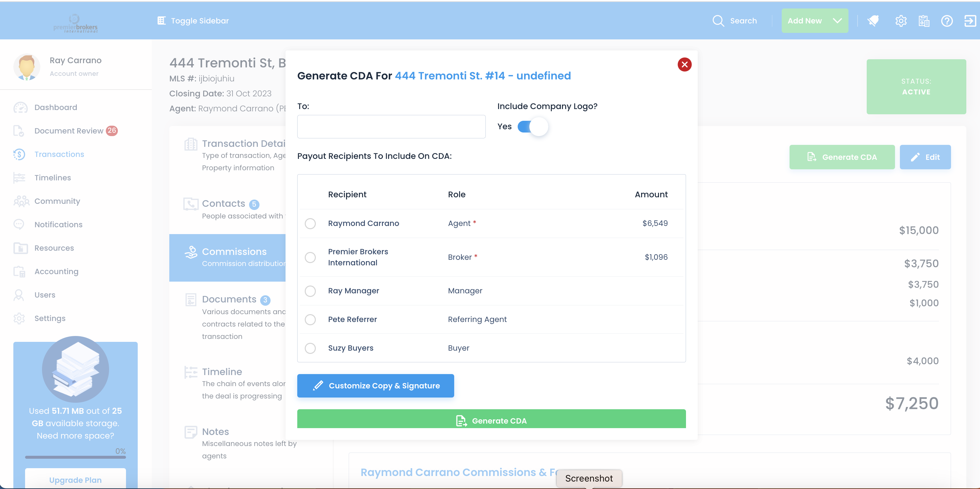Open Document Review in sidebar
The height and width of the screenshot is (489, 980).
(69, 131)
